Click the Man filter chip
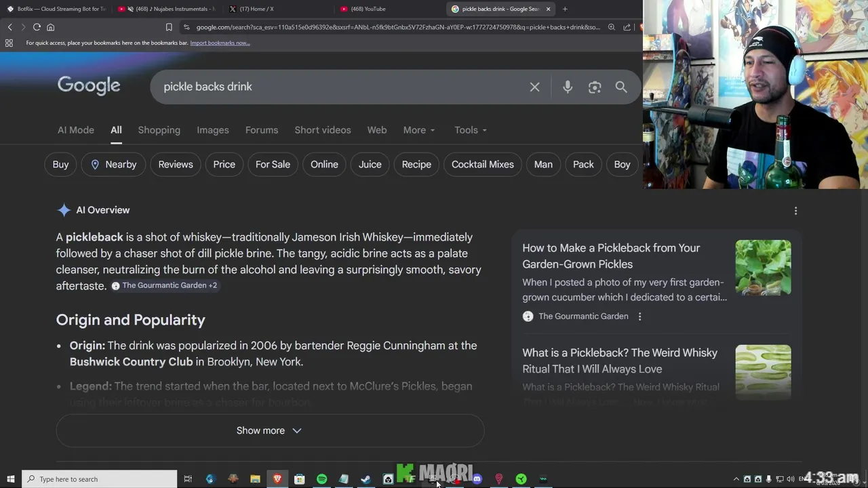The height and width of the screenshot is (488, 868). tap(543, 165)
